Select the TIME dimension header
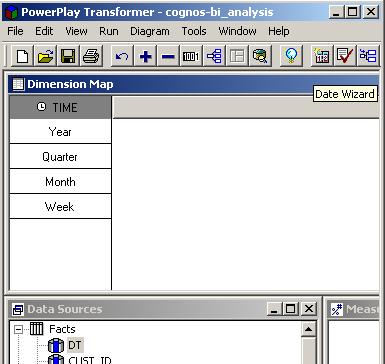 (60, 107)
